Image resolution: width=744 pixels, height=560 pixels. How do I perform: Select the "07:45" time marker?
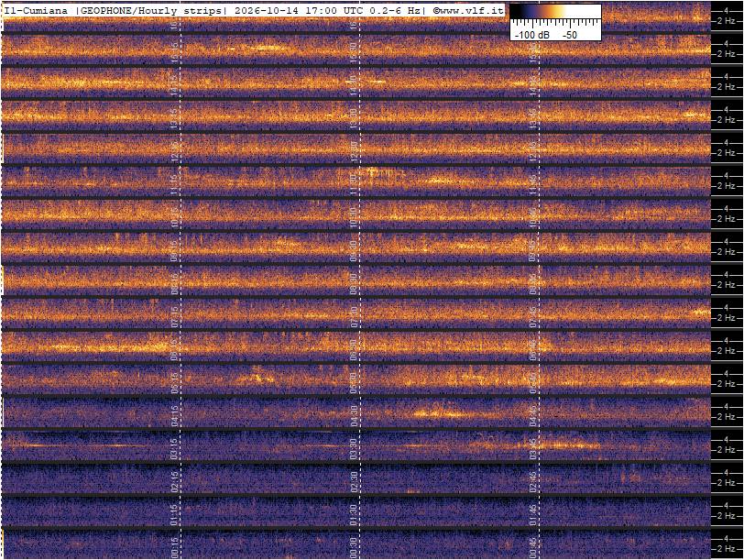coord(533,317)
